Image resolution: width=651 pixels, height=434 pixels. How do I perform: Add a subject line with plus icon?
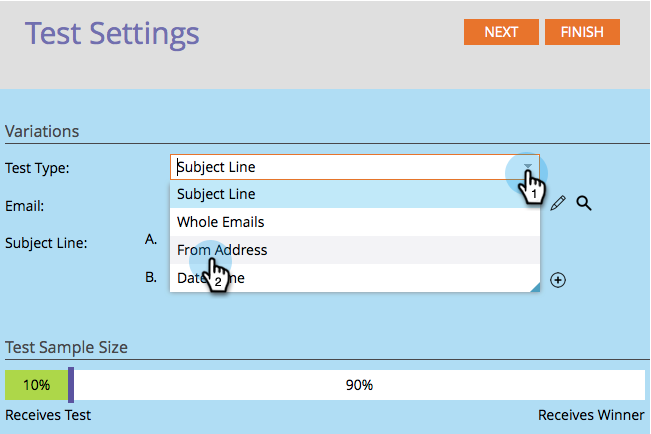coord(559,280)
